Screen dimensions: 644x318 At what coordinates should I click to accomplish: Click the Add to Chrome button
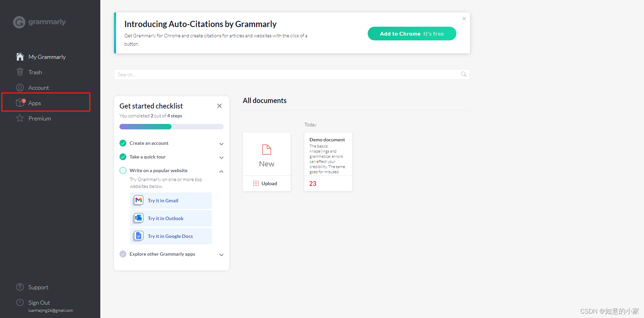click(x=412, y=34)
